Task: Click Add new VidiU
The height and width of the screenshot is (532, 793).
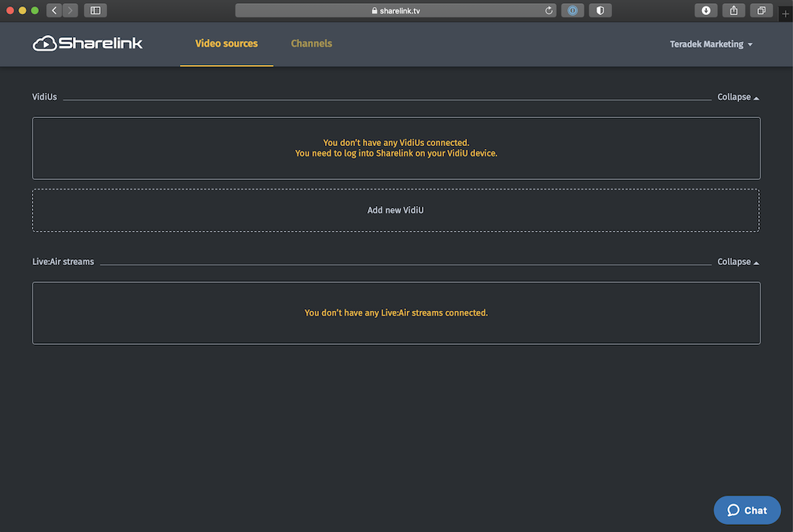Action: tap(396, 210)
